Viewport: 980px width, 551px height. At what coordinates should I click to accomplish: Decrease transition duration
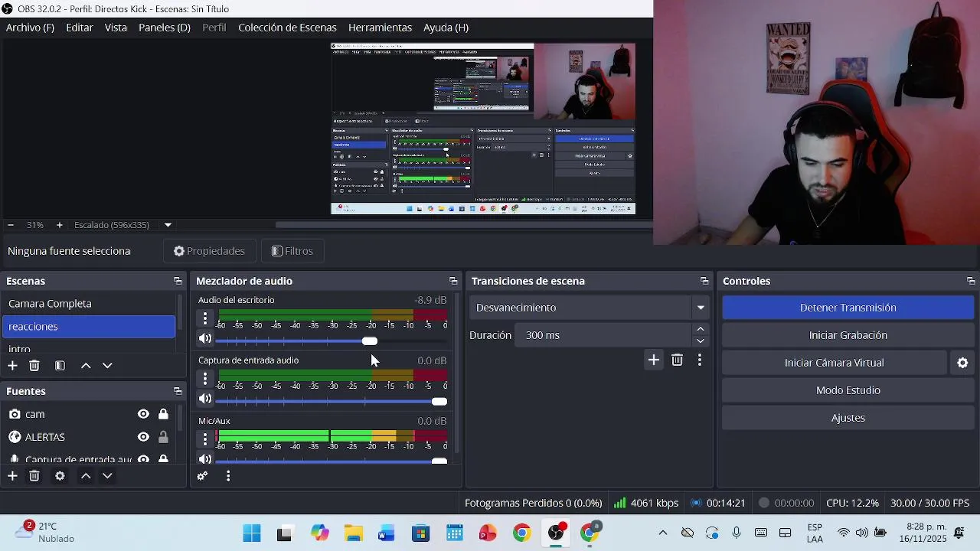click(x=701, y=341)
